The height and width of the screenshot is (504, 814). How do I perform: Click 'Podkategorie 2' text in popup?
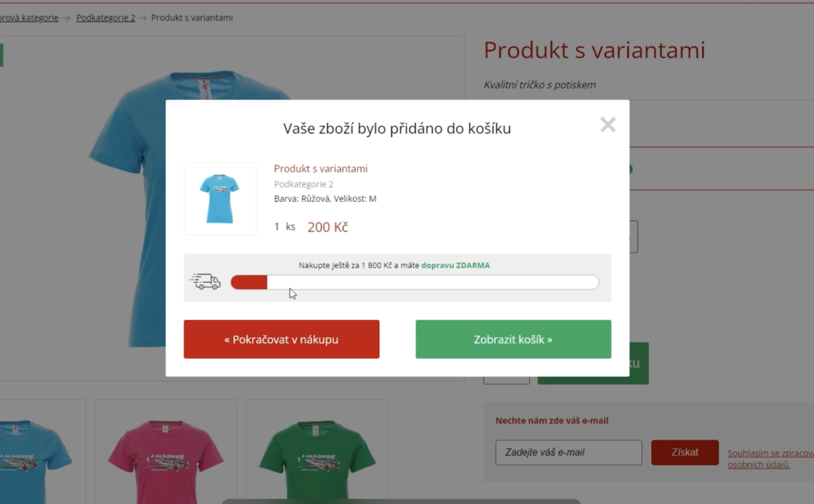pyautogui.click(x=304, y=184)
